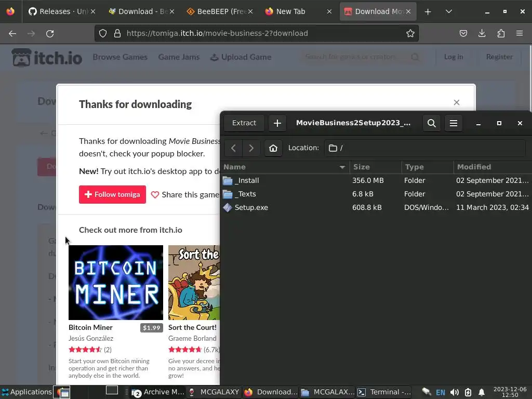This screenshot has width=532, height=399.
Task: Go back in archive manager location
Action: point(233,148)
